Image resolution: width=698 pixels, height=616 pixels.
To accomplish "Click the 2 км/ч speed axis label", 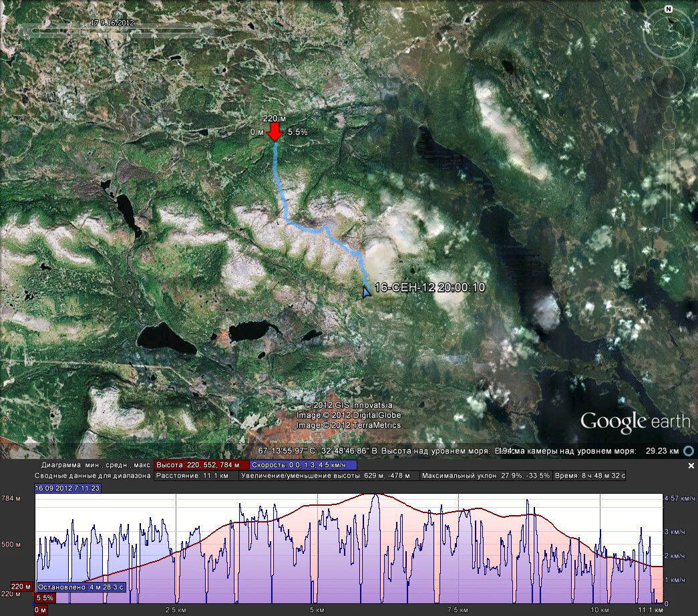I will [x=675, y=556].
